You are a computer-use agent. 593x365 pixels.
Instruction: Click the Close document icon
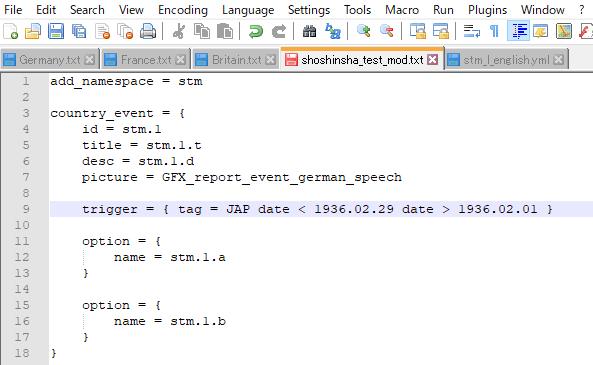102,31
